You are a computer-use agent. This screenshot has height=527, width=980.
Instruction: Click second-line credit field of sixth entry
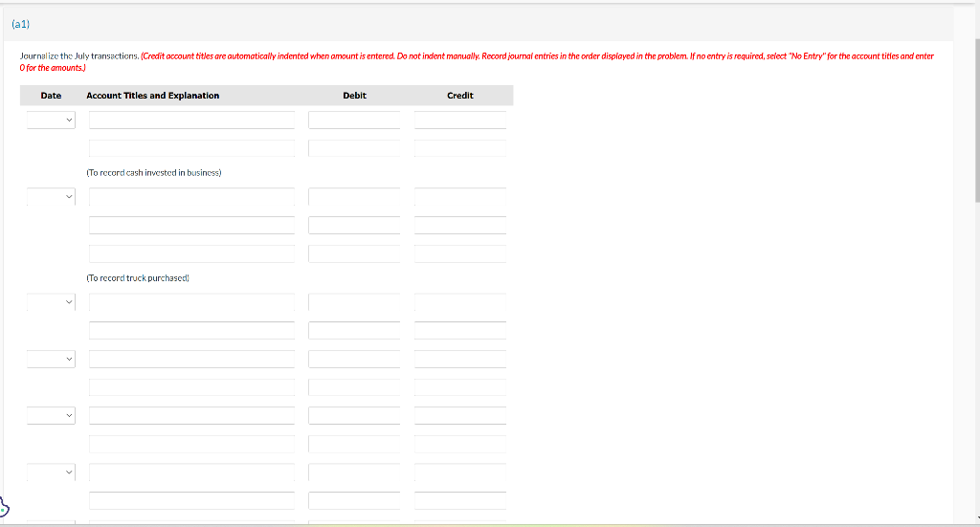[460, 501]
